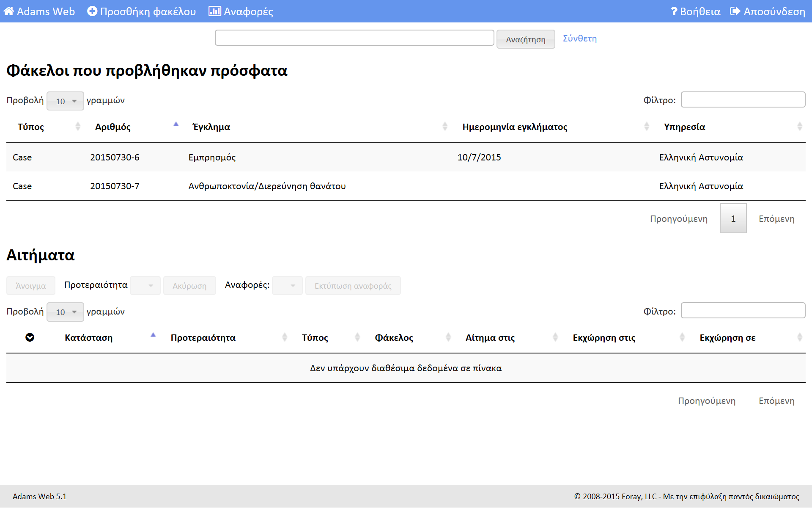Open the Σύνθετη advanced search link
Image resolution: width=812 pixels, height=508 pixels.
pyautogui.click(x=579, y=39)
